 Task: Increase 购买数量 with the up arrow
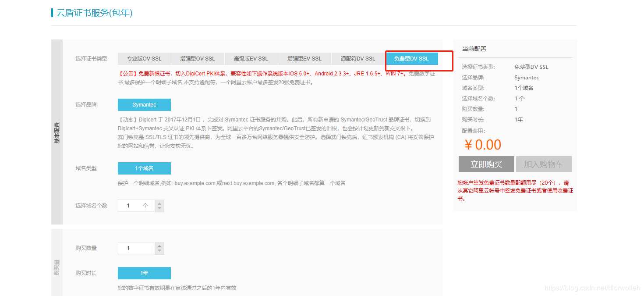tap(159, 246)
